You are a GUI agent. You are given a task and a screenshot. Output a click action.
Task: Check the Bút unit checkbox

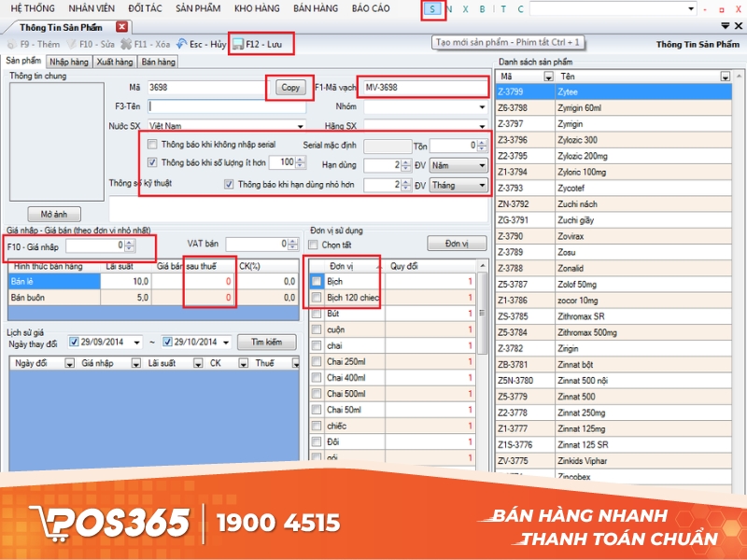point(317,314)
